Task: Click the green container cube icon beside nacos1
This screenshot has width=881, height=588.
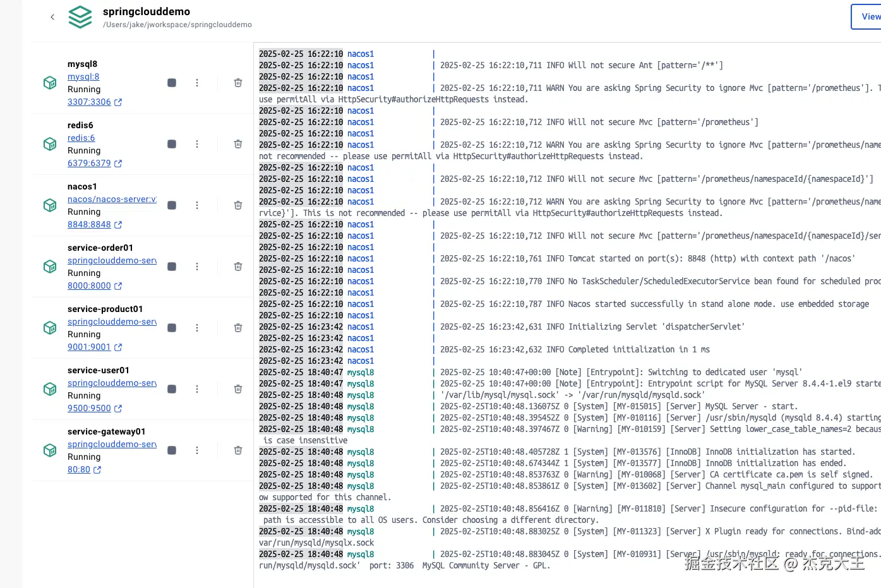Action: [49, 205]
